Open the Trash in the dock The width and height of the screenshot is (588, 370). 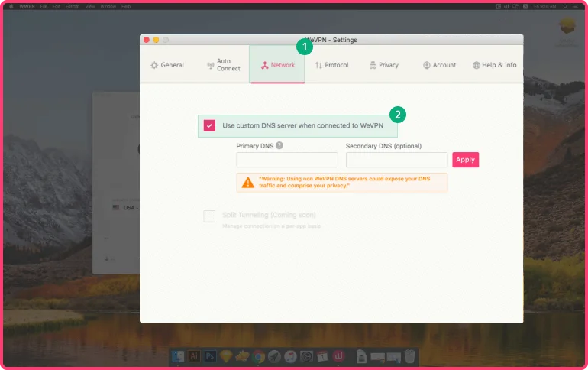410,357
